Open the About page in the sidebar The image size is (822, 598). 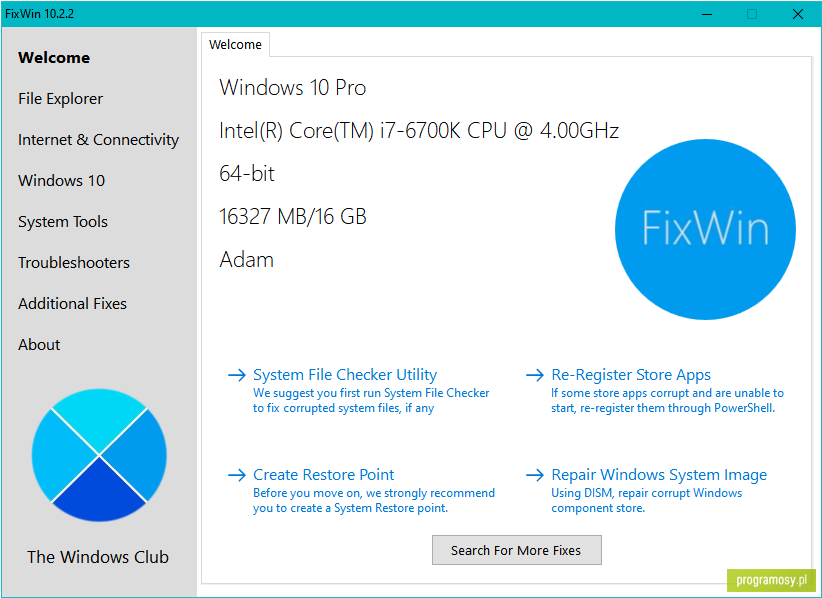pos(39,344)
